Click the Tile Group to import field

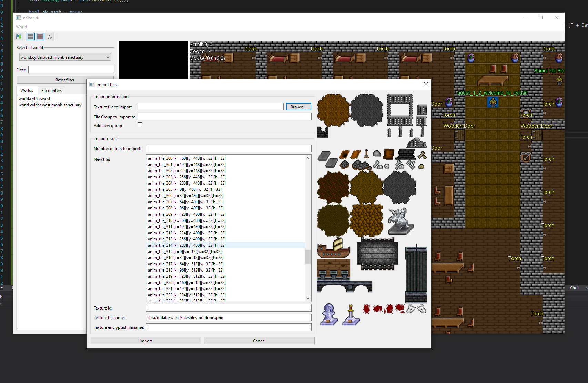tap(224, 117)
